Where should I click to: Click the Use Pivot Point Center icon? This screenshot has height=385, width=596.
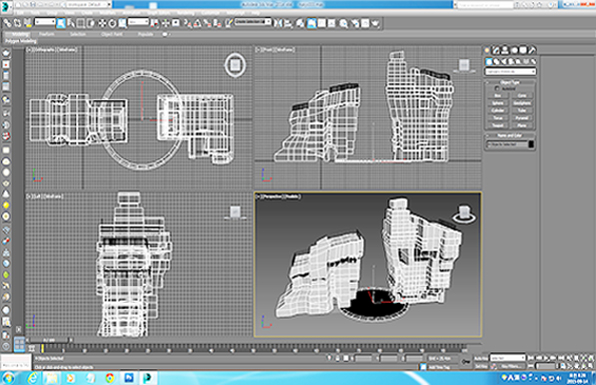point(155,23)
